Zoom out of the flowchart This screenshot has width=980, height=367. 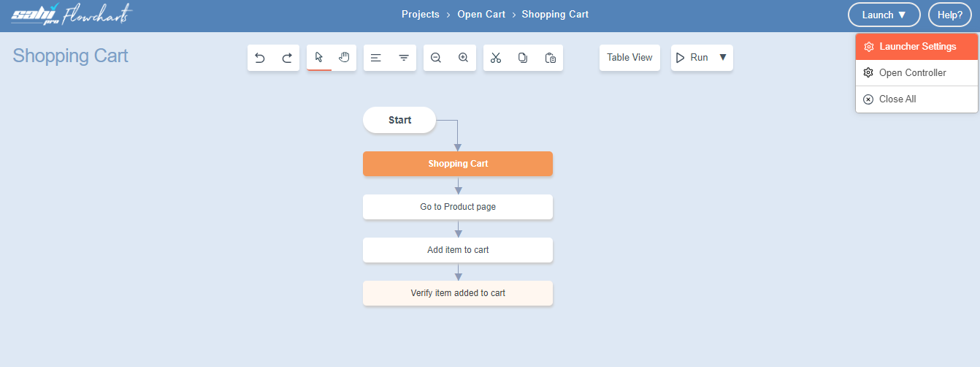(x=436, y=58)
